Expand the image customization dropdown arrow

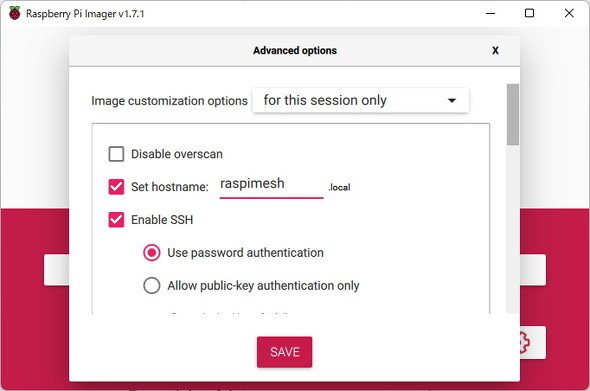point(452,100)
